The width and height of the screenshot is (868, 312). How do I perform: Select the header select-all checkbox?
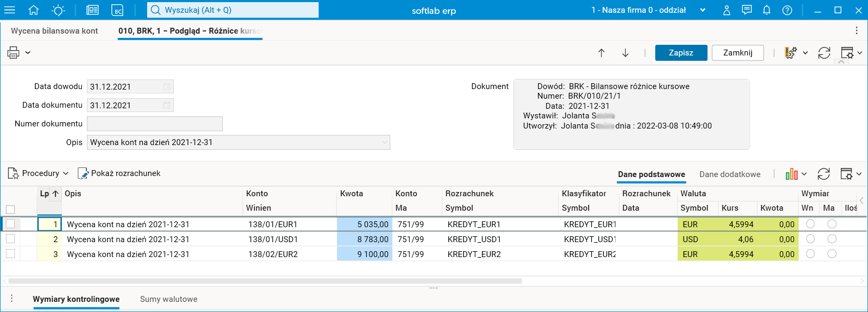[x=10, y=210]
